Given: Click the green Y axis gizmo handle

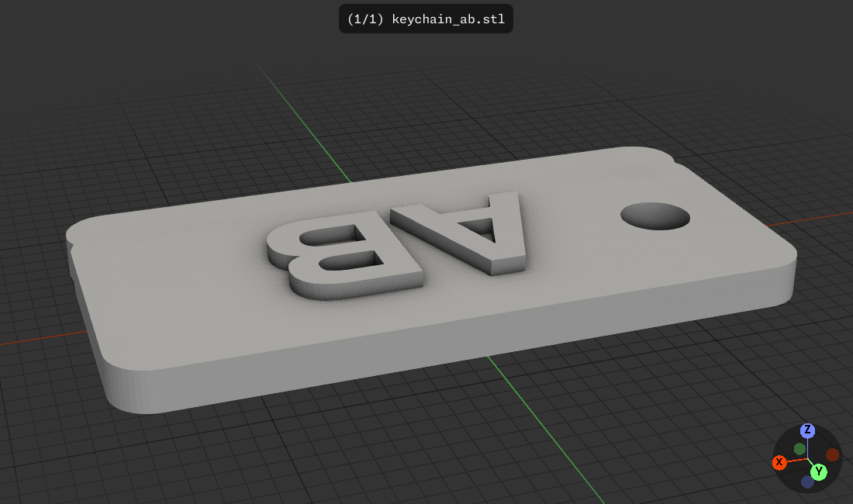Looking at the screenshot, I should pos(819,471).
